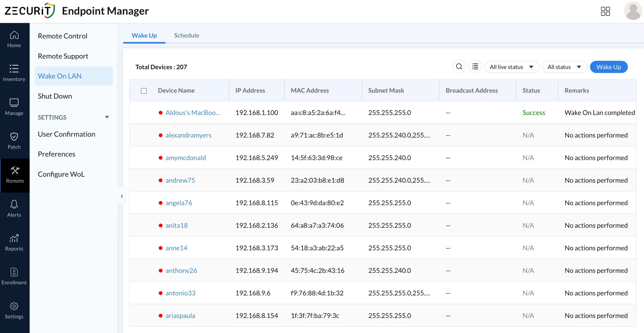Open the All live status dropdown
The width and height of the screenshot is (644, 333).
tap(512, 67)
